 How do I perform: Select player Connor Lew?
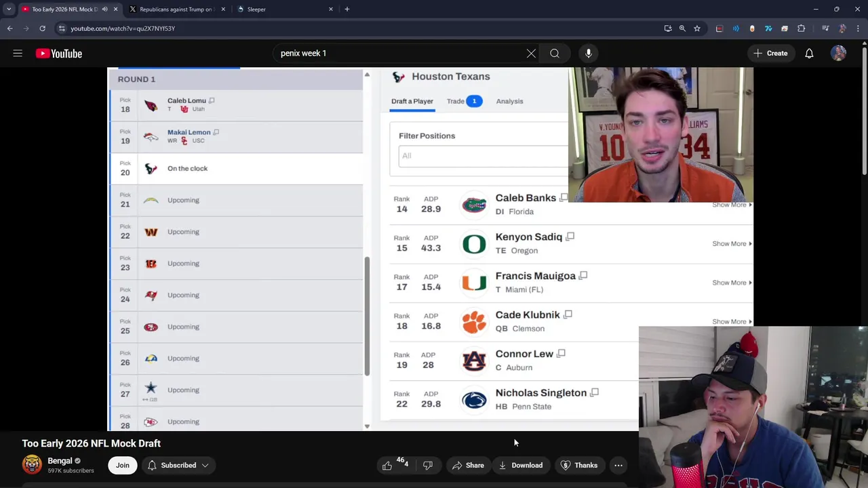coord(524,354)
